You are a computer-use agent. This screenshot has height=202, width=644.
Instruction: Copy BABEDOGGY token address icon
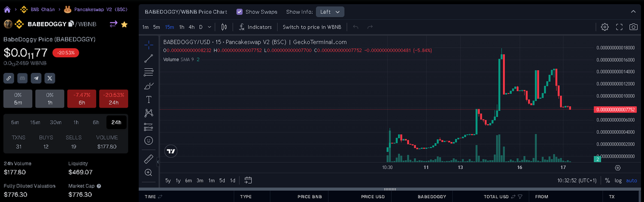[71, 24]
